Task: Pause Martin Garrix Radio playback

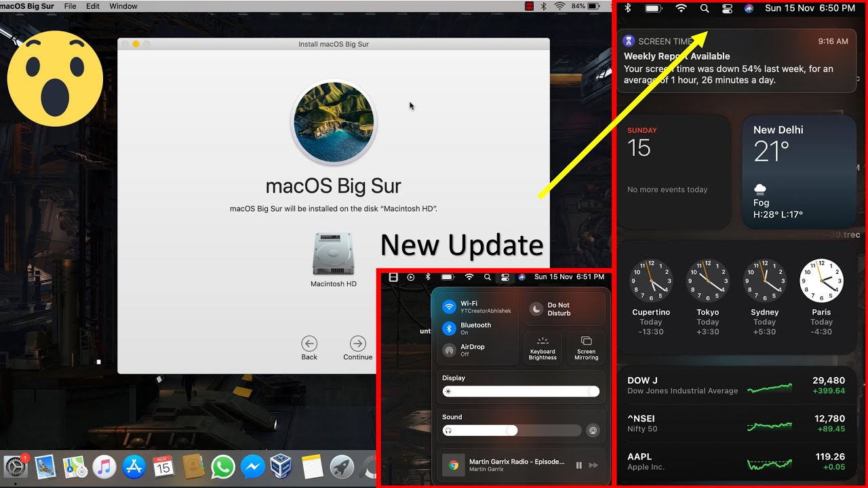Action: [579, 465]
